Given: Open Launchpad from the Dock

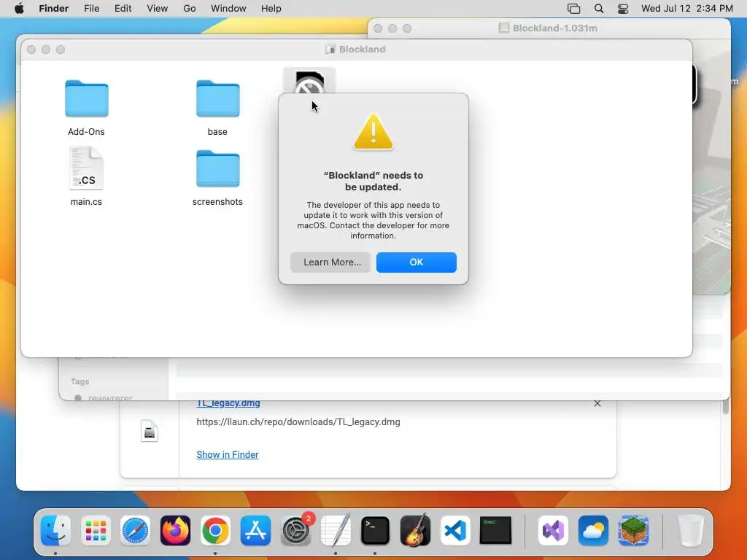Looking at the screenshot, I should pos(96,530).
